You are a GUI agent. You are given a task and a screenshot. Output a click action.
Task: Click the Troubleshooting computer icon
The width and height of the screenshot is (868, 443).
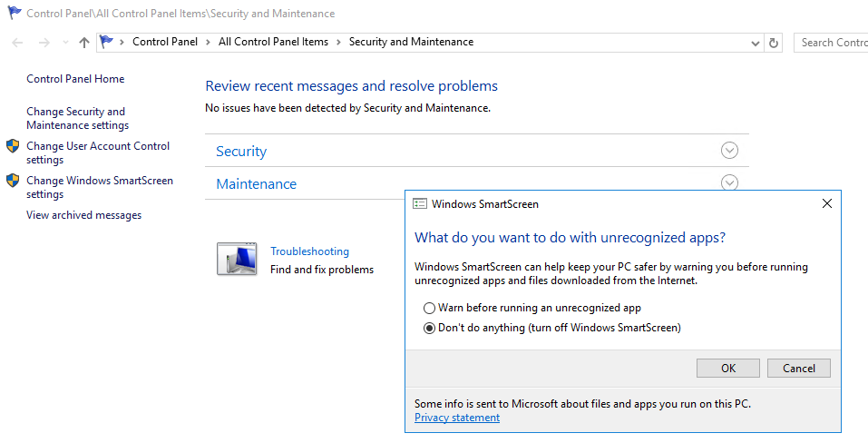point(237,259)
